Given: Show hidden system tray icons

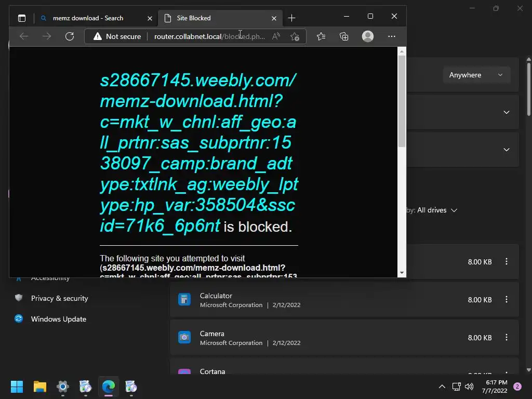Looking at the screenshot, I should click(x=442, y=387).
